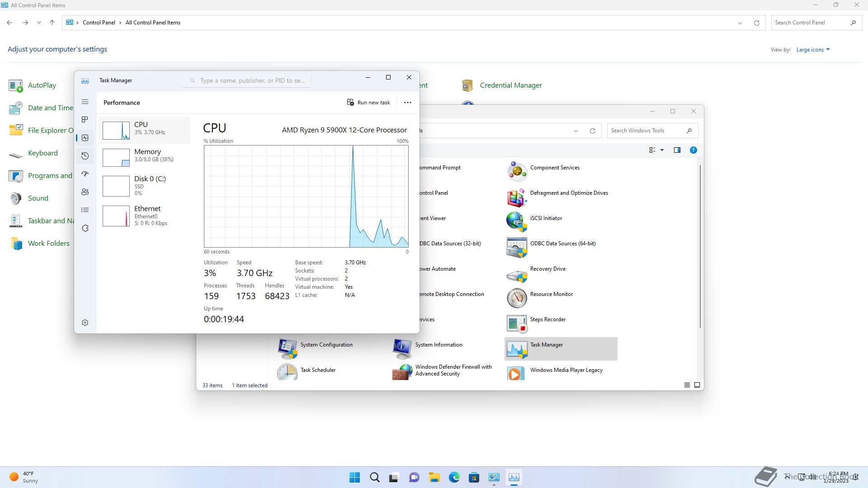
Task: Open recent locations dropdown in Control Panel
Action: click(39, 23)
